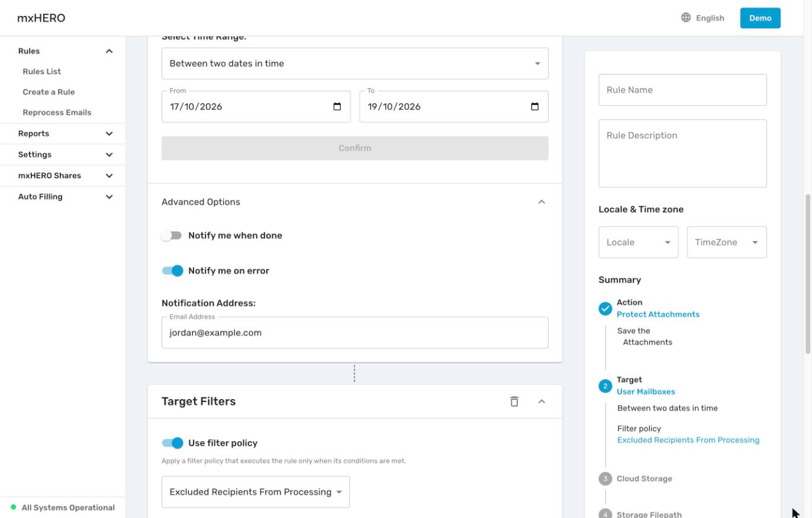Click the Rule Description text area
This screenshot has width=812, height=518.
click(682, 154)
